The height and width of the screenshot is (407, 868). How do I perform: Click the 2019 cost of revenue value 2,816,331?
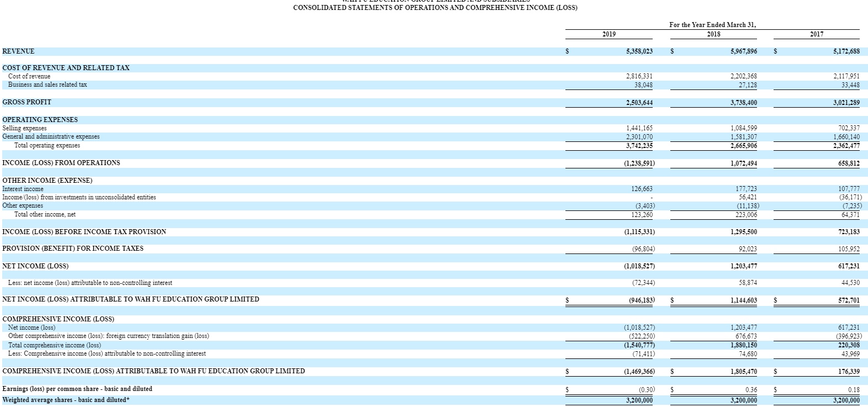(x=639, y=76)
